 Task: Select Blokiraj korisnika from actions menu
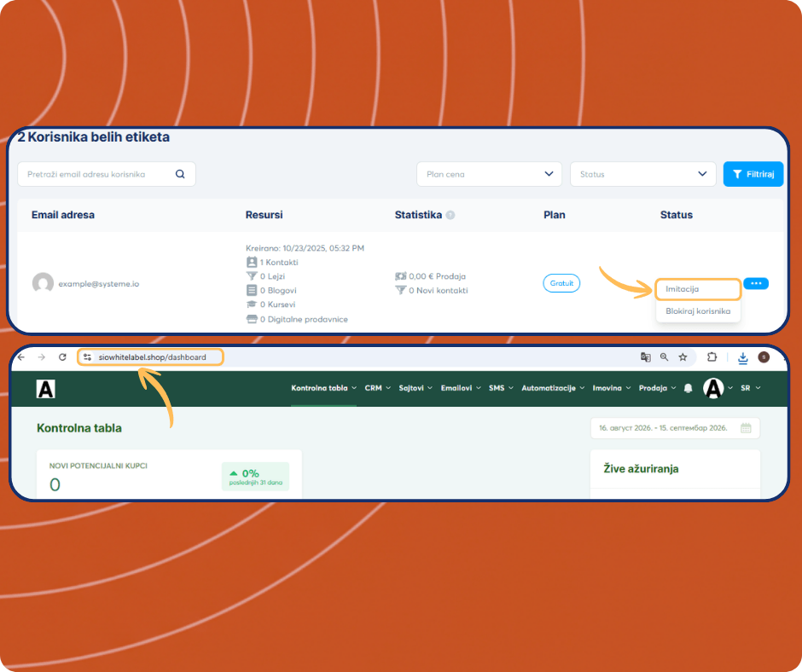coord(698,311)
